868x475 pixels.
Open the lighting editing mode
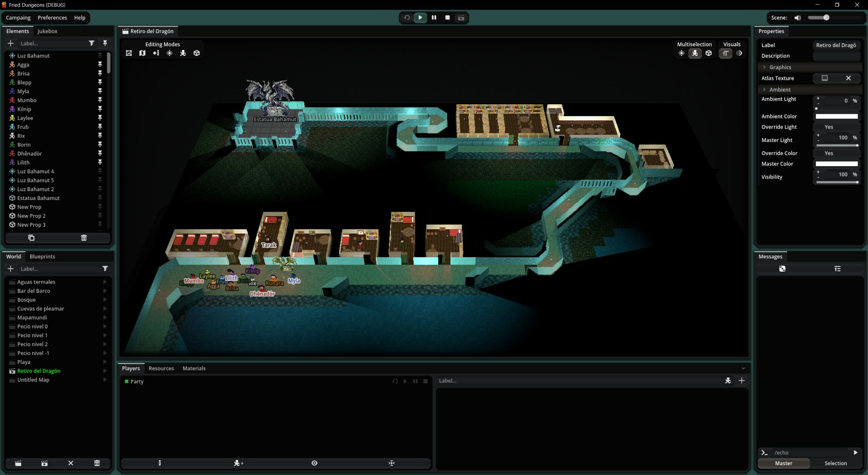tap(170, 53)
